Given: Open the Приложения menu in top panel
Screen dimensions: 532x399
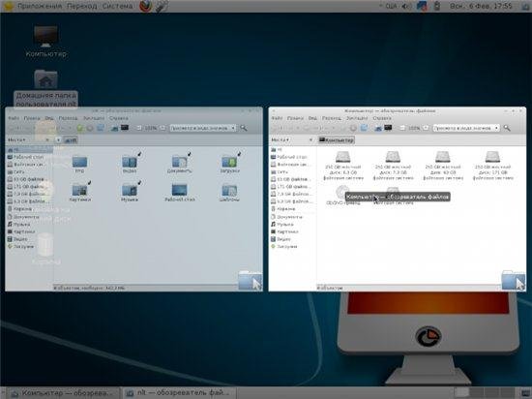Looking at the screenshot, I should point(40,6).
